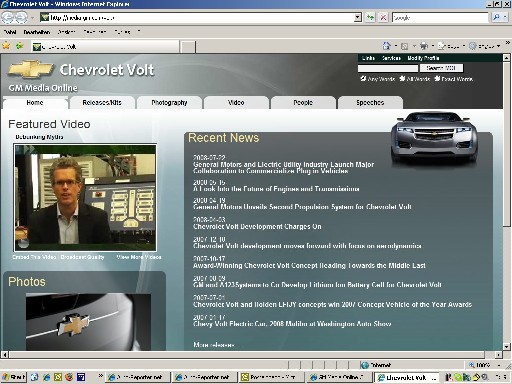The image size is (512, 384).
Task: Switch to the Photography tab
Action: (x=169, y=103)
